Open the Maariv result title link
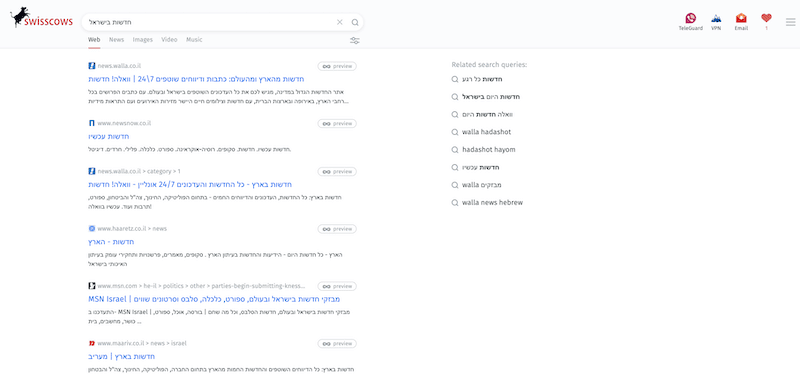Viewport: 800px width, 374px height. [x=121, y=357]
